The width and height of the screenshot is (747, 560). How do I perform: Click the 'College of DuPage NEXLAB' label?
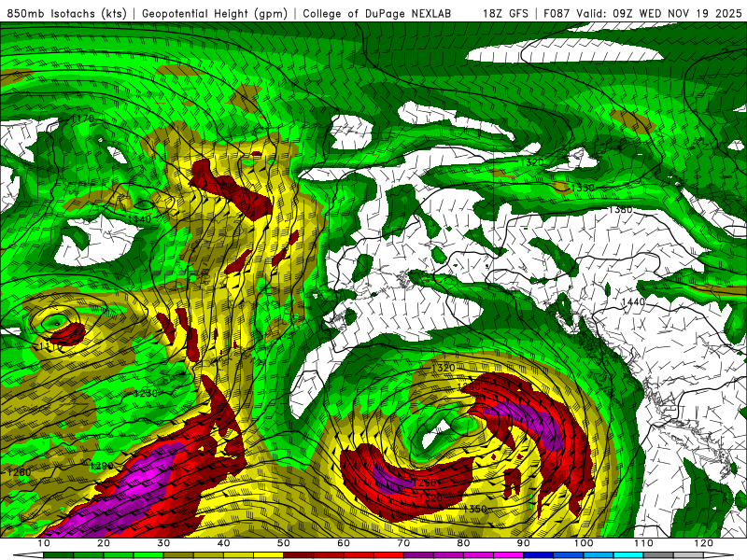click(377, 13)
